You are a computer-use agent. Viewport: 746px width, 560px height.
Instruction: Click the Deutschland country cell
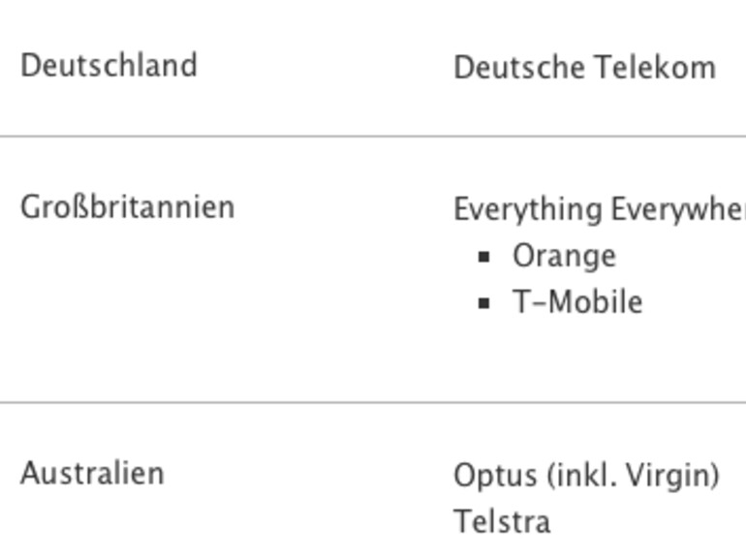point(109,66)
